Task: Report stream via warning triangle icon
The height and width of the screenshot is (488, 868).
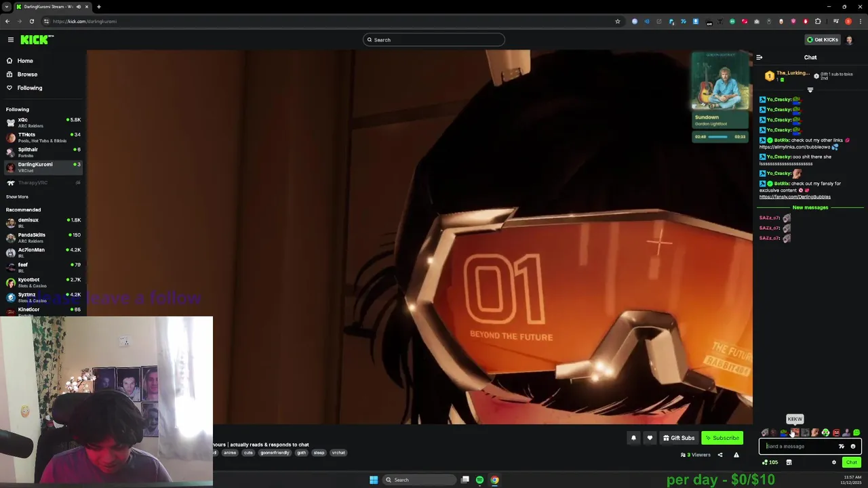Action: [x=736, y=455]
